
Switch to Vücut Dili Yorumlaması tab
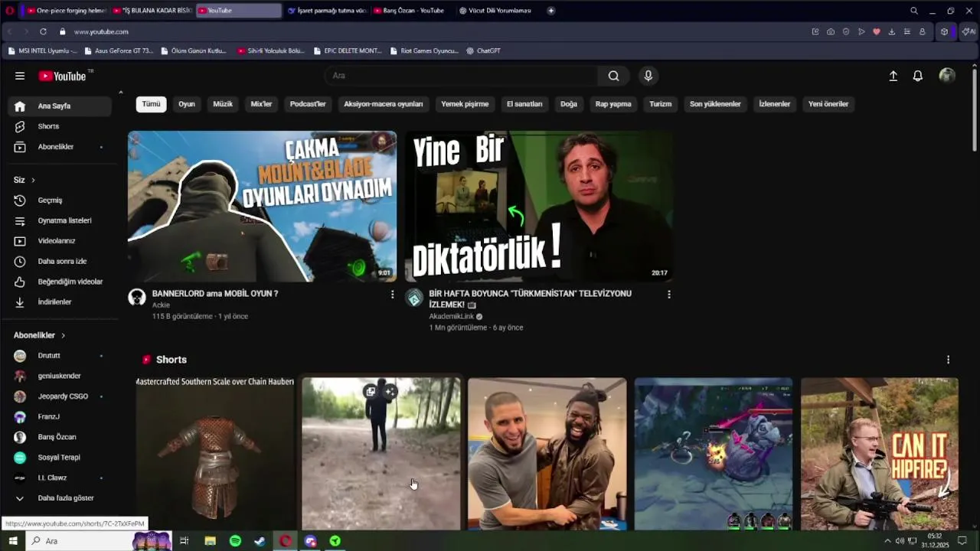(499, 11)
